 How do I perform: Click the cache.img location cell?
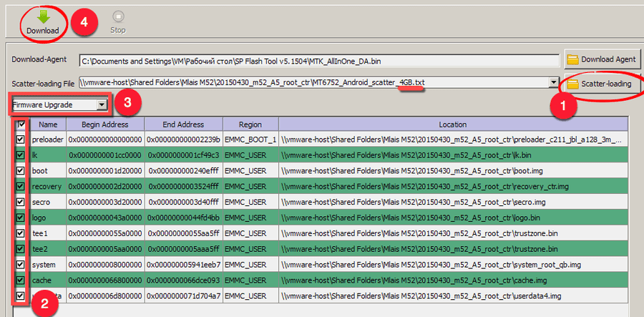pos(453,280)
